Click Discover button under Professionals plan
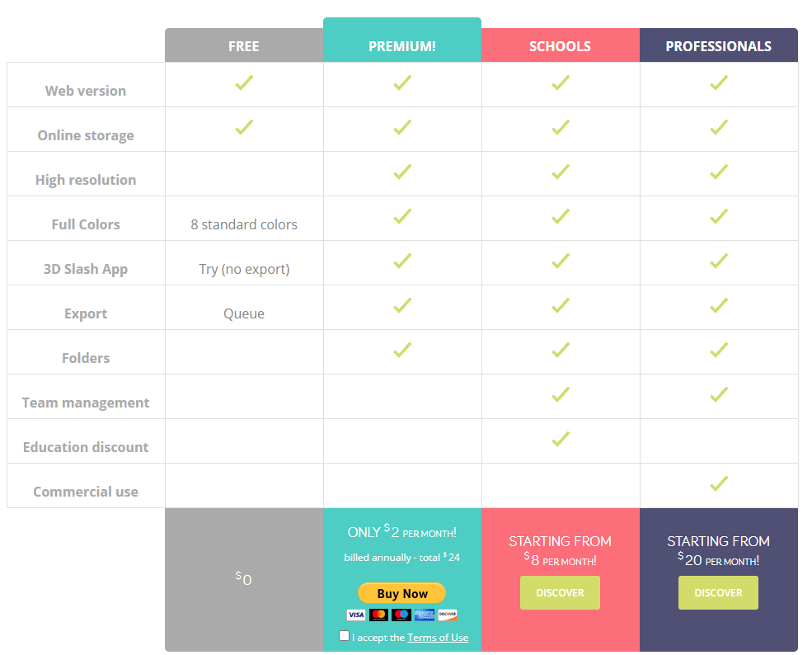Viewport: 812px width, 655px height. [718, 593]
